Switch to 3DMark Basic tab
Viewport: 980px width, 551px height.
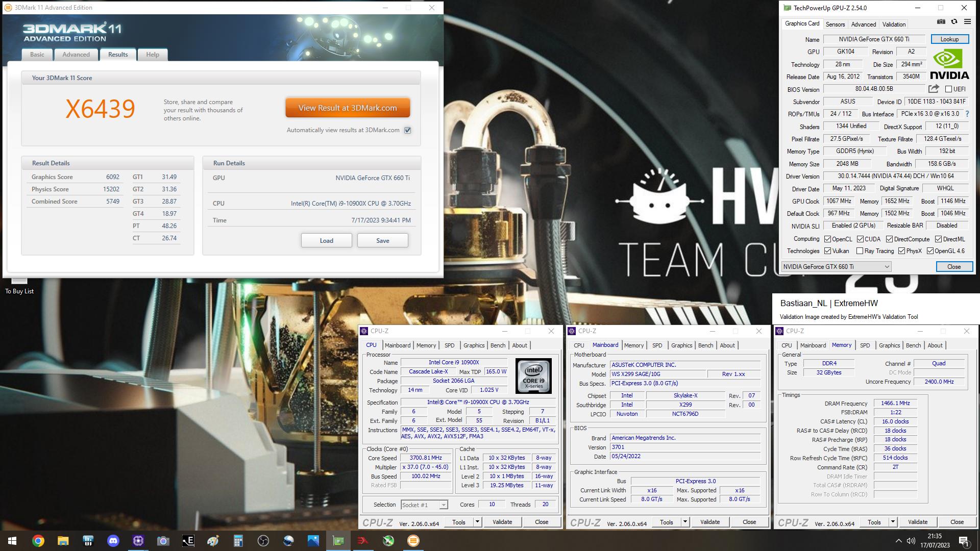click(37, 55)
